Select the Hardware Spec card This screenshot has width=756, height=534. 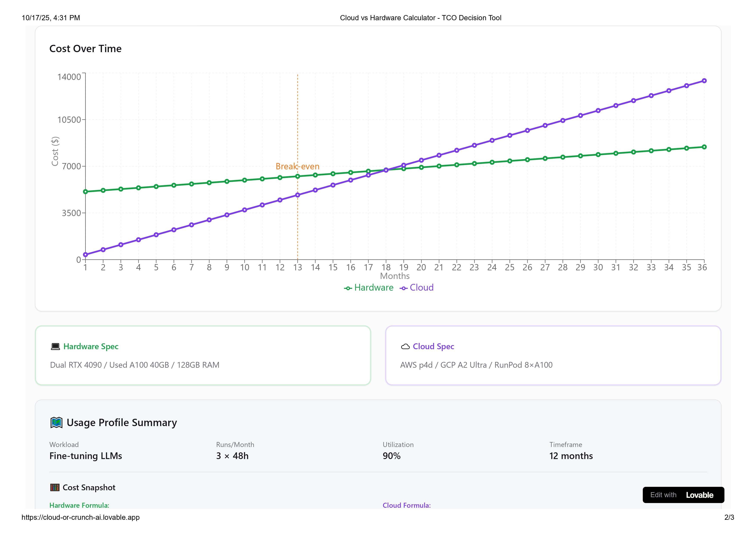203,355
